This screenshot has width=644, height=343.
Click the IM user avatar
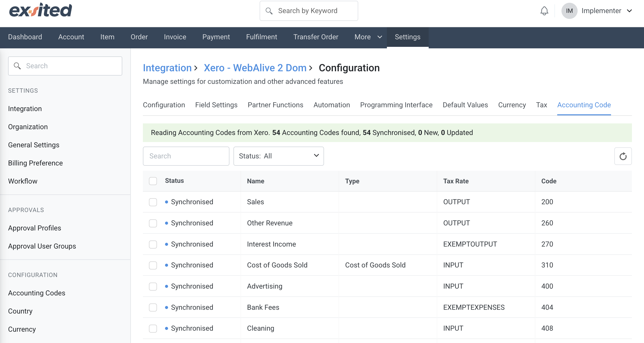[x=569, y=11]
